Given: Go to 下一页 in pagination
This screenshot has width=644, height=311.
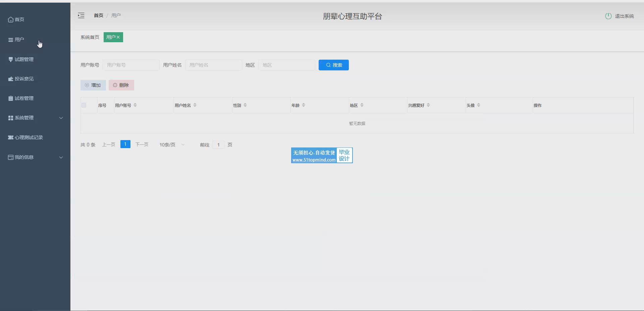Looking at the screenshot, I should pyautogui.click(x=142, y=144).
